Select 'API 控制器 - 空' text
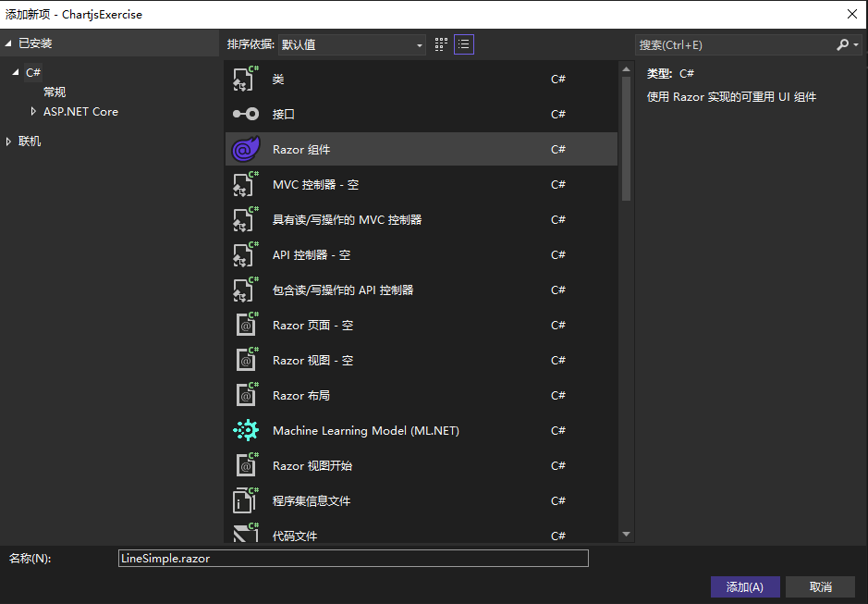This screenshot has height=604, width=868. click(312, 255)
